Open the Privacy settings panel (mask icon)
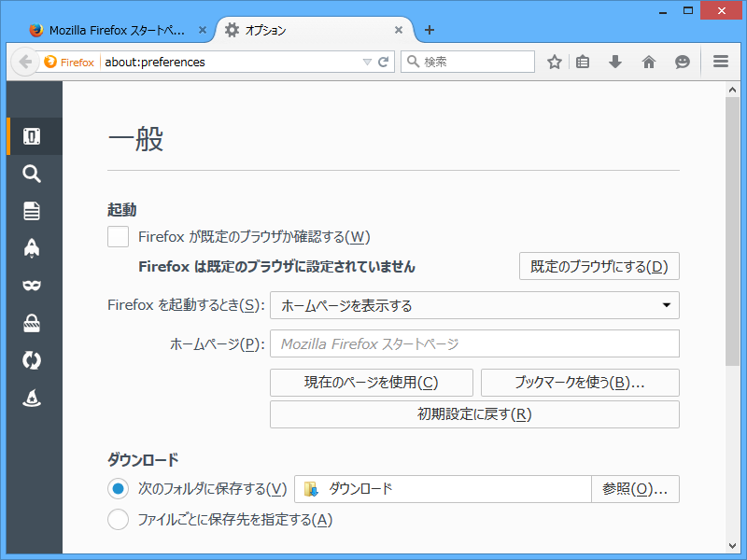The image size is (747, 560). click(x=32, y=286)
